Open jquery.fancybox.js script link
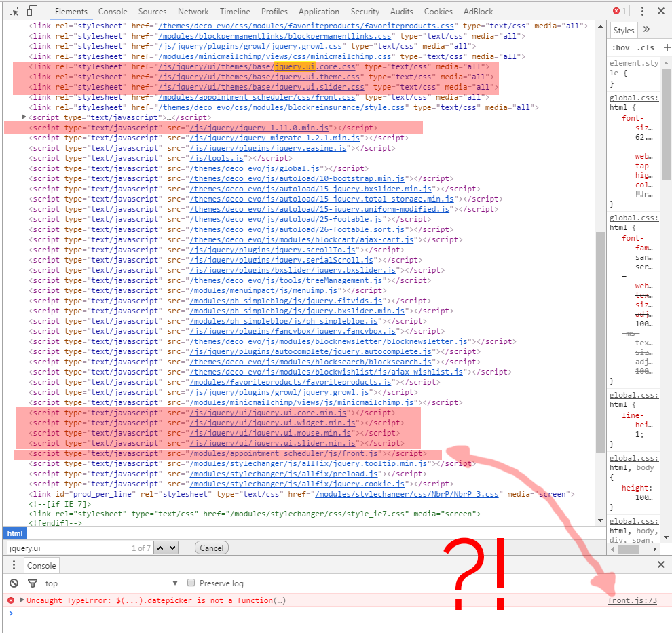672x633 pixels. [x=293, y=331]
